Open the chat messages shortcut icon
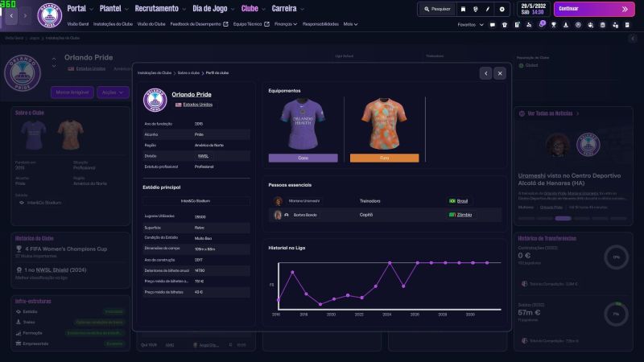This screenshot has height=362, width=644. click(493, 25)
